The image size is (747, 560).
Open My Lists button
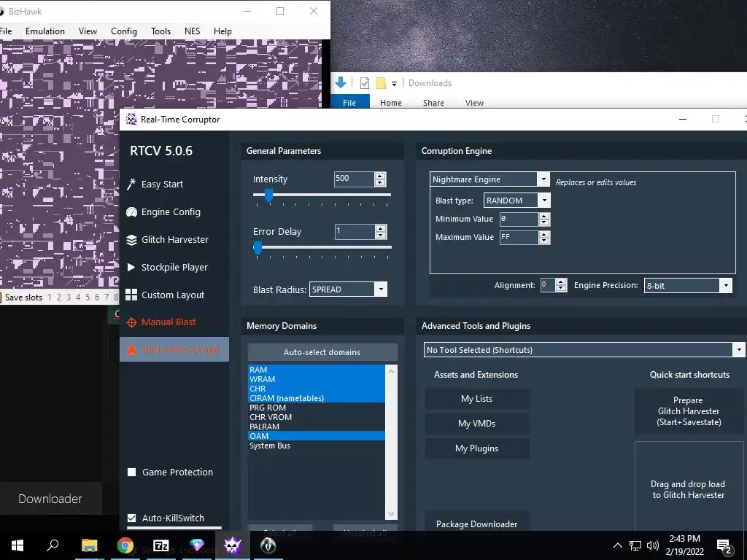pos(477,399)
